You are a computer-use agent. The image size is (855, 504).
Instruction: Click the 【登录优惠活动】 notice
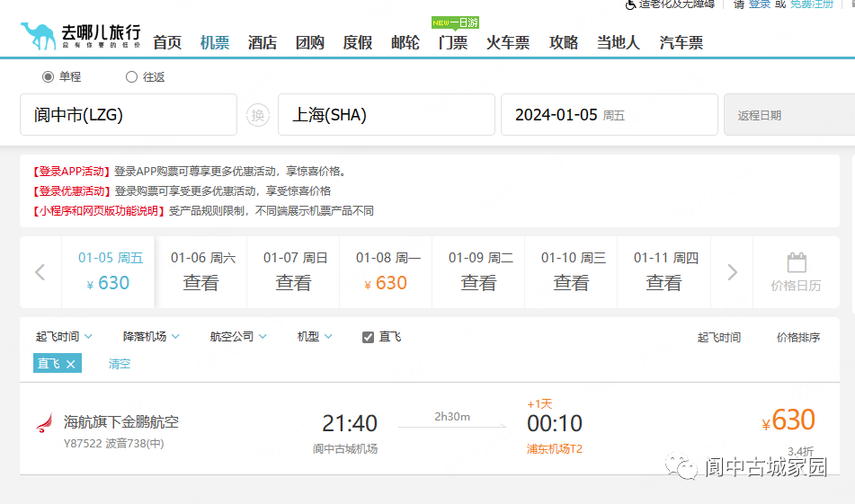(x=71, y=191)
